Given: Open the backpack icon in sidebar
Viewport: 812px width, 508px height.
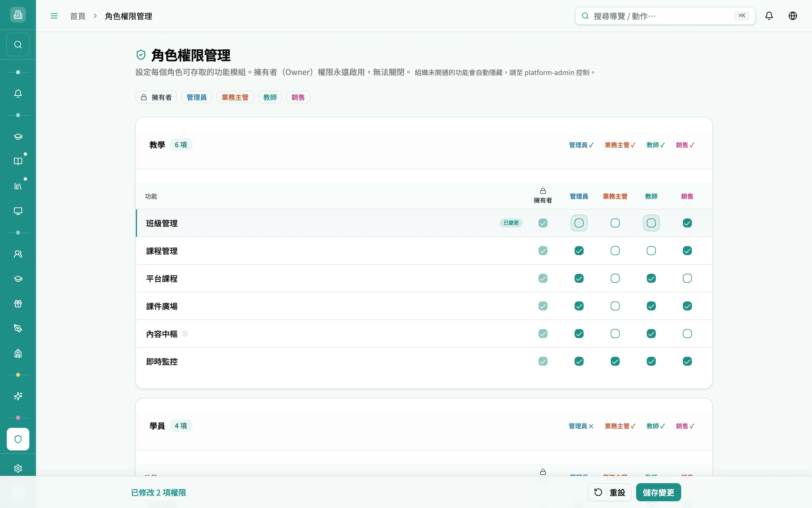Looking at the screenshot, I should point(18,353).
